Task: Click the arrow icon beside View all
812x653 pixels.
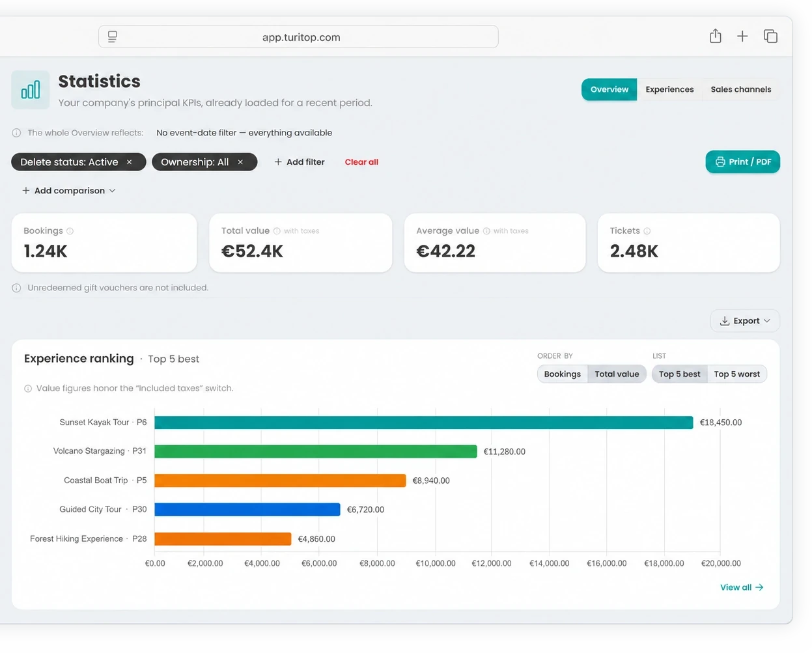Action: pos(759,587)
